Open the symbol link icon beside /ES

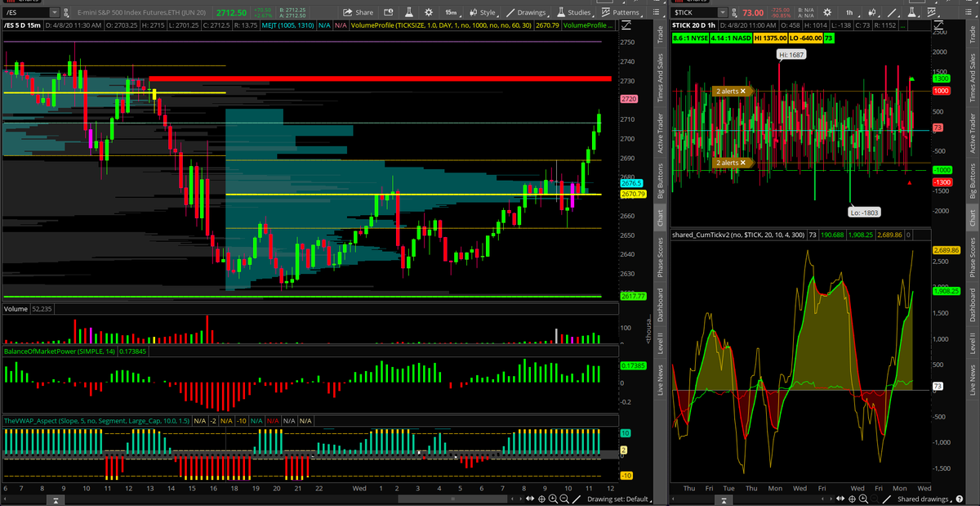coord(66,13)
